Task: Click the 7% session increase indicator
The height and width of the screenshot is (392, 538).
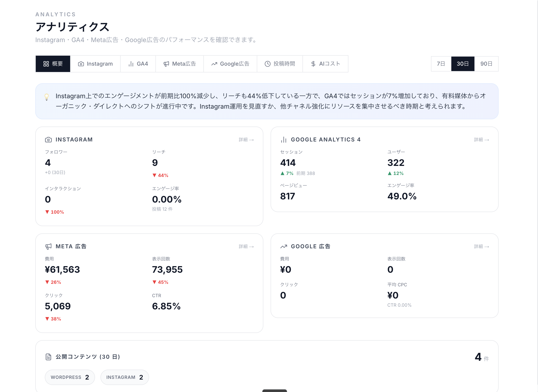Action: coord(287,173)
